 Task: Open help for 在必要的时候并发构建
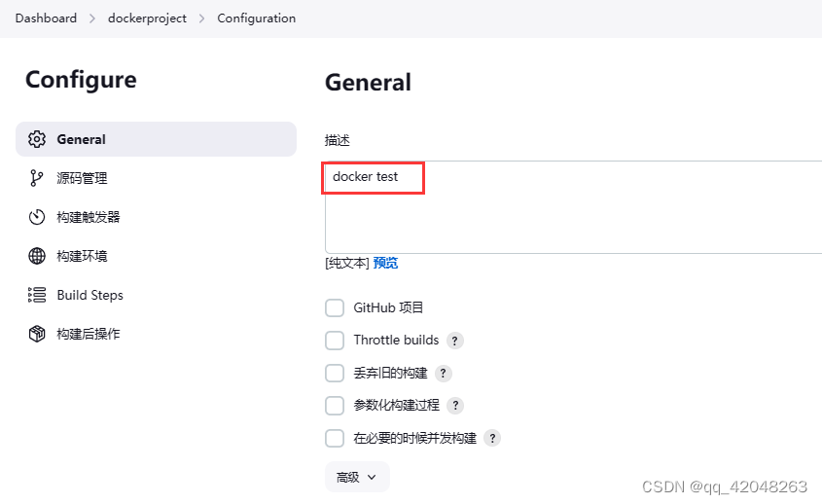[491, 438]
